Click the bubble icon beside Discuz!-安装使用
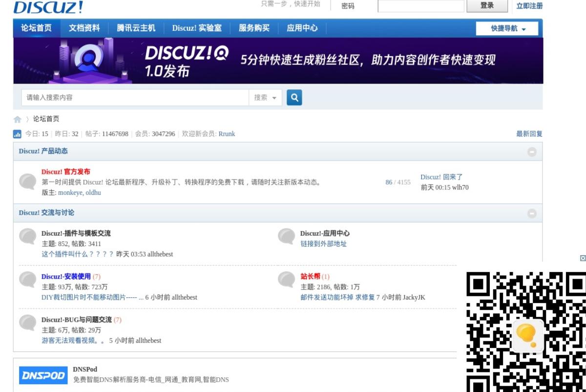 point(28,280)
